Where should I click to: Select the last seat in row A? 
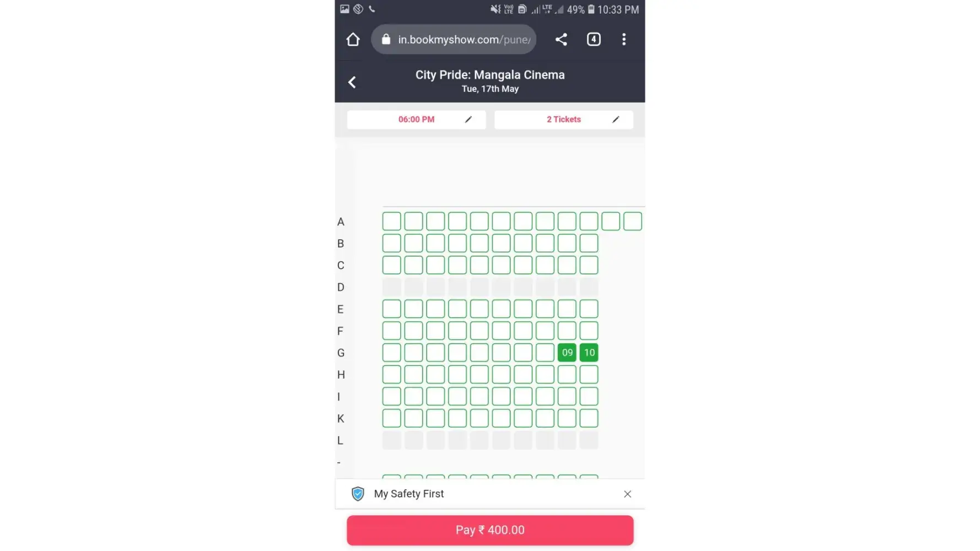click(632, 222)
